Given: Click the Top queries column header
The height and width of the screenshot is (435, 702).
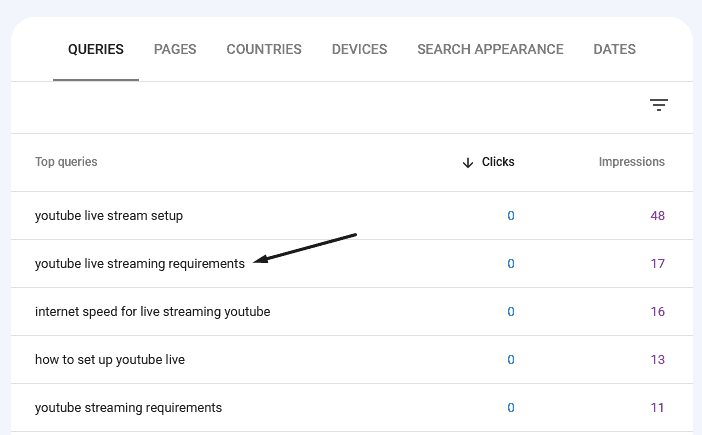Looking at the screenshot, I should click(x=66, y=162).
